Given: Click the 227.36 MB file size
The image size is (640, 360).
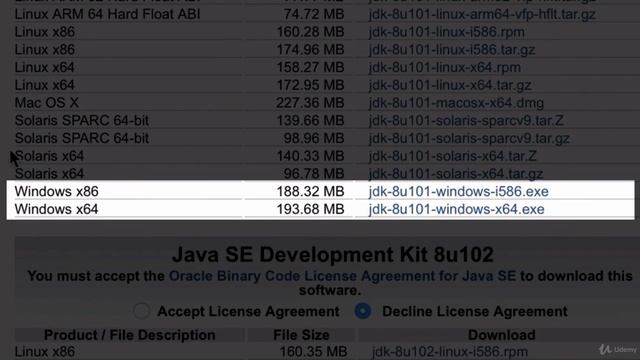Looking at the screenshot, I should pos(310,103).
